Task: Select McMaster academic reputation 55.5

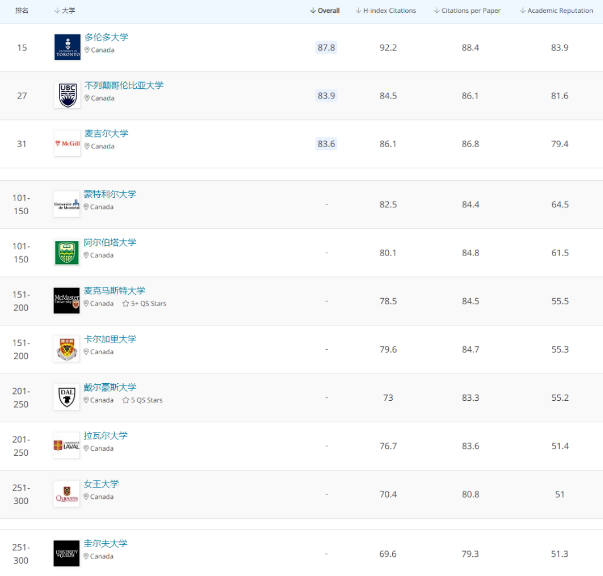Action: 560,301
